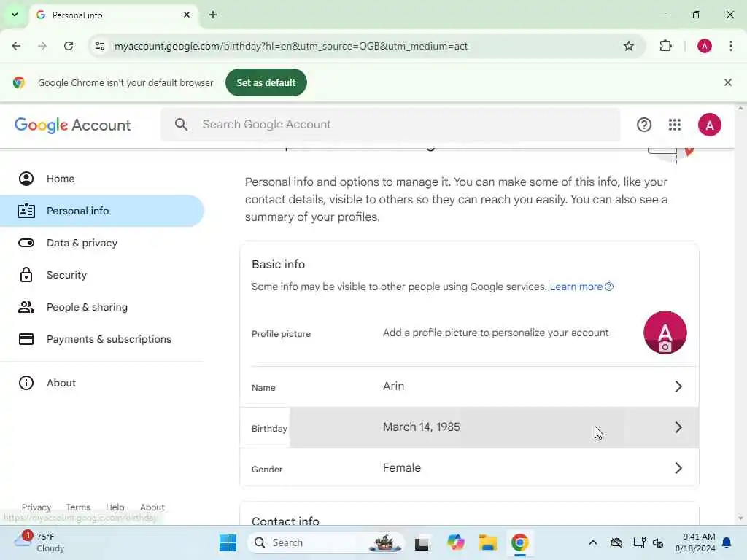The image size is (747, 560).
Task: Open People & sharing section
Action: [x=102, y=307]
